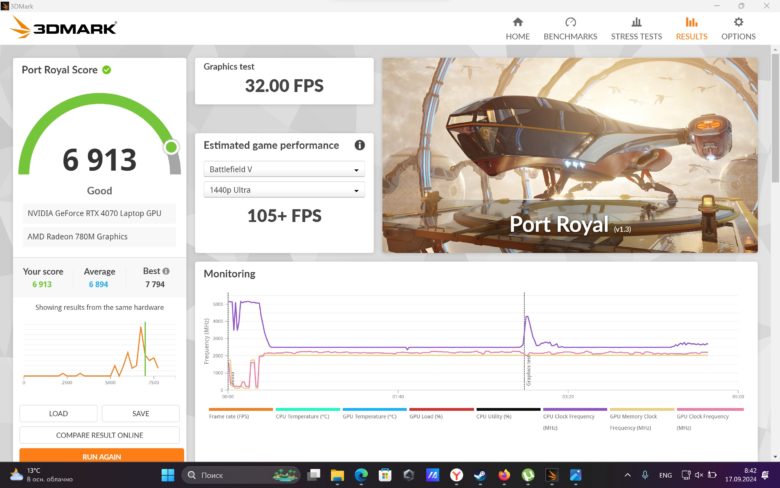
Task: Click the 3DMark taskbar icon
Action: (x=551, y=476)
